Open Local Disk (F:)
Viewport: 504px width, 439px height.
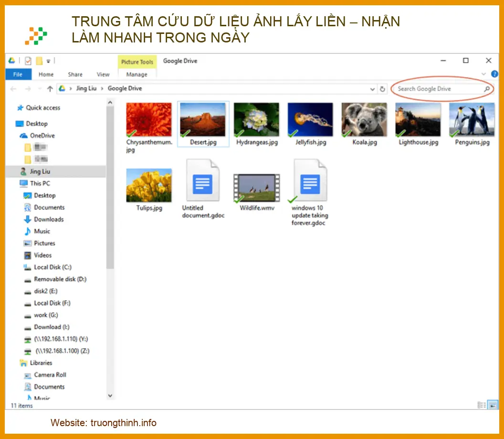click(47, 303)
